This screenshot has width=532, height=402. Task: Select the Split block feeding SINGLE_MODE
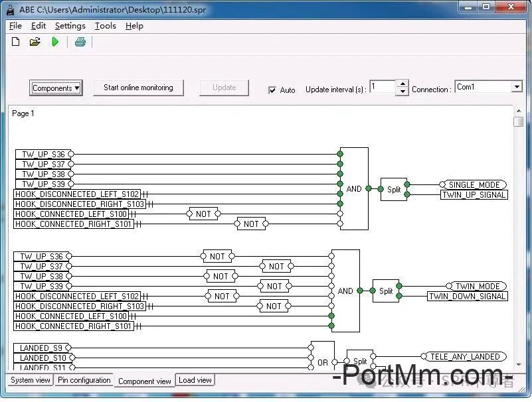pyautogui.click(x=393, y=189)
